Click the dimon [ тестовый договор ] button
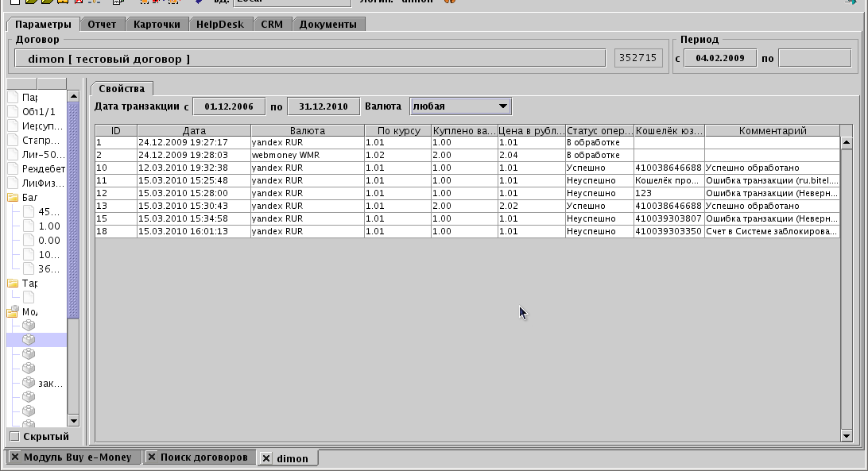Image resolution: width=868 pixels, height=471 pixels. click(310, 59)
